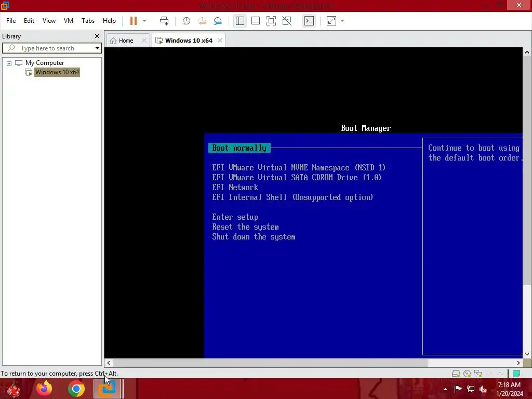
Task: Click the vertical scrollbar up arrow
Action: click(x=527, y=52)
